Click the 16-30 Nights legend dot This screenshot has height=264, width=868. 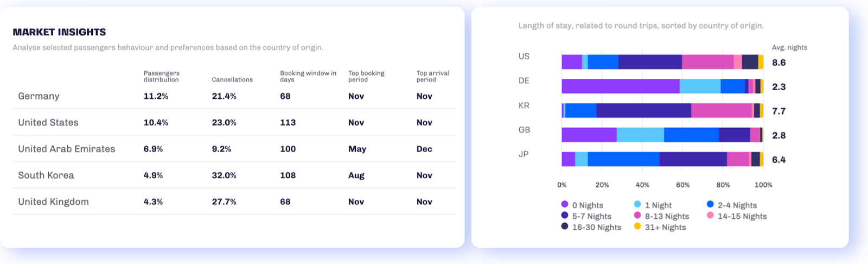(565, 226)
